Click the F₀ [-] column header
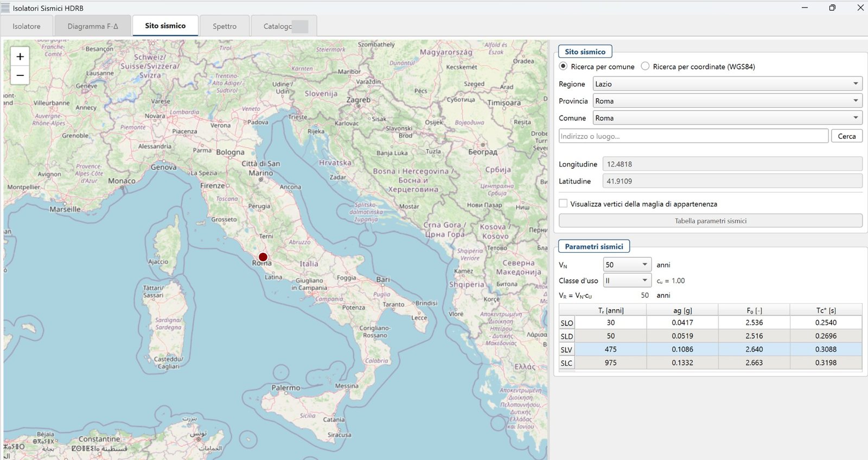Image resolution: width=868 pixels, height=460 pixels. click(754, 310)
